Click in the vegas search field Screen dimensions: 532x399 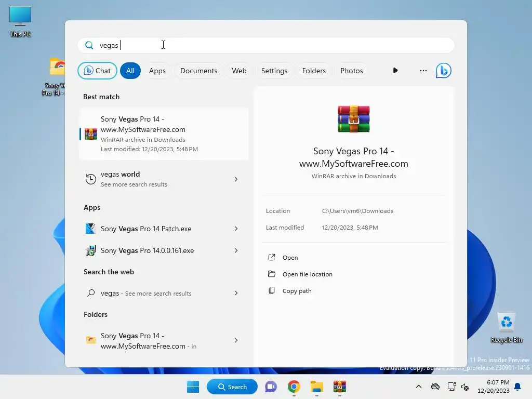pyautogui.click(x=266, y=45)
